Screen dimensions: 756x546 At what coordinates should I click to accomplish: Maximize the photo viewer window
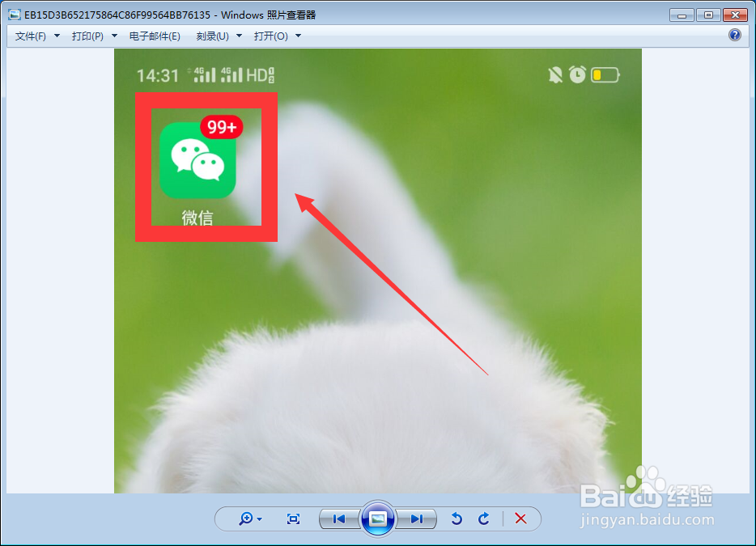[708, 15]
